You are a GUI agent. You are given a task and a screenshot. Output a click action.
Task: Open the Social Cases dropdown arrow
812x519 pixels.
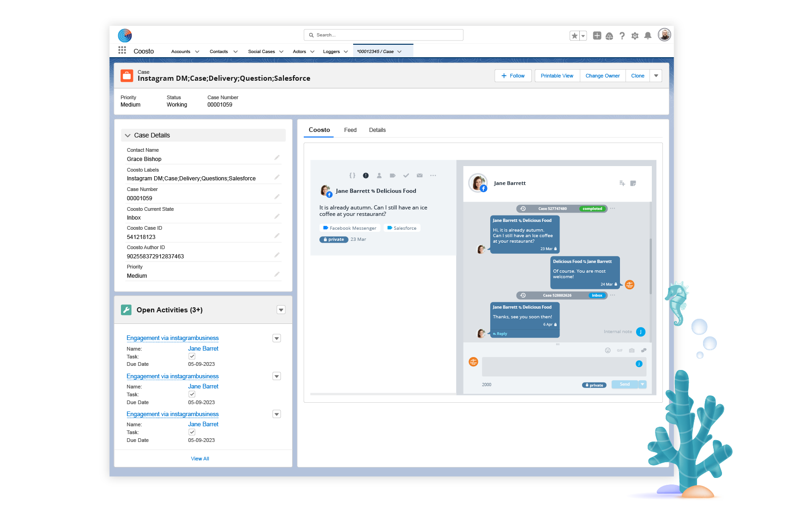pyautogui.click(x=281, y=52)
